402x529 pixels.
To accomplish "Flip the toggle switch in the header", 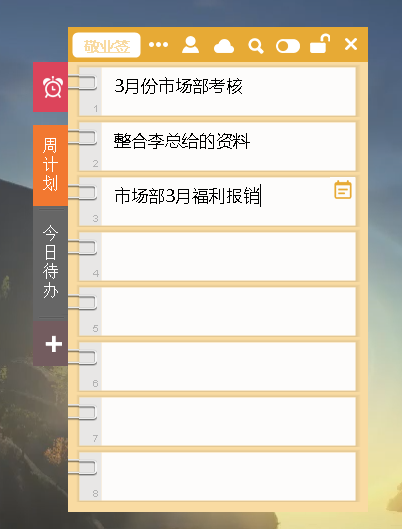I will [288, 46].
